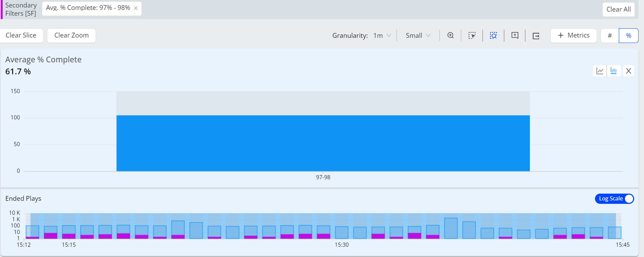Open the Granularity 1m dropdown

[x=382, y=35]
